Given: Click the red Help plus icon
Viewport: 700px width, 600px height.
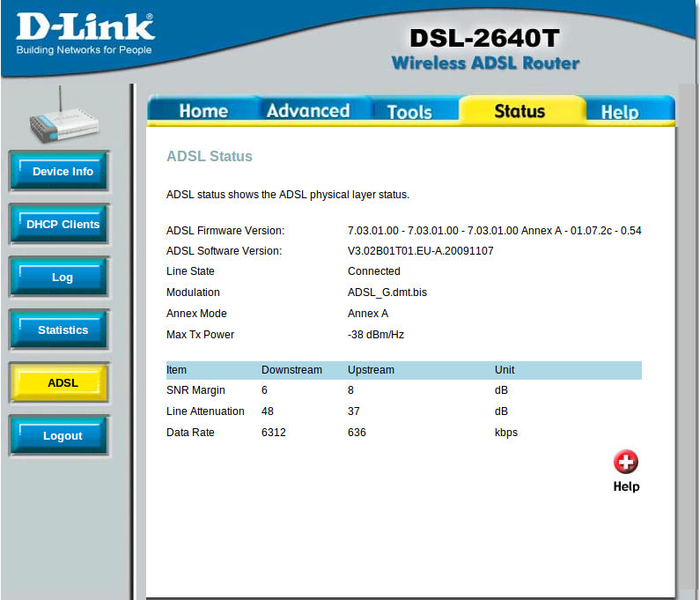Looking at the screenshot, I should coord(625,462).
